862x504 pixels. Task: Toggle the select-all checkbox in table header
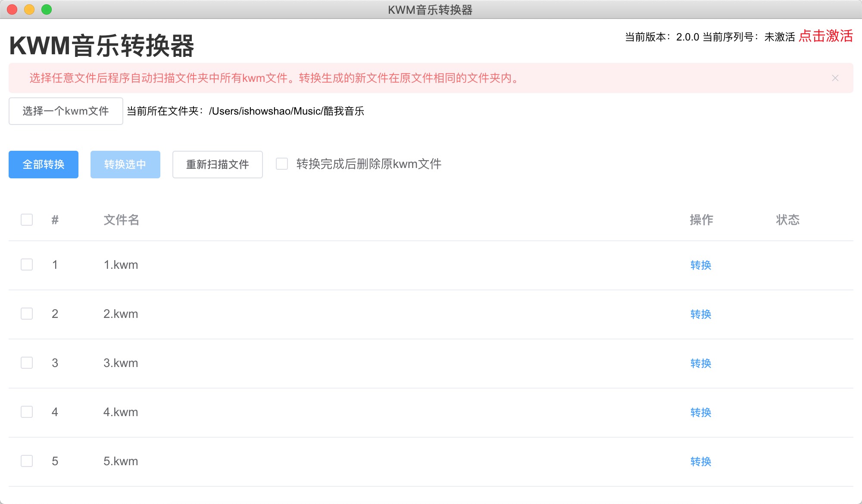click(x=27, y=220)
